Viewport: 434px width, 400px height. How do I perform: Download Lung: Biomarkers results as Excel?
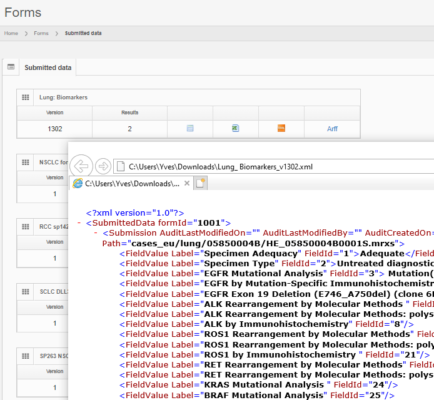pos(235,128)
